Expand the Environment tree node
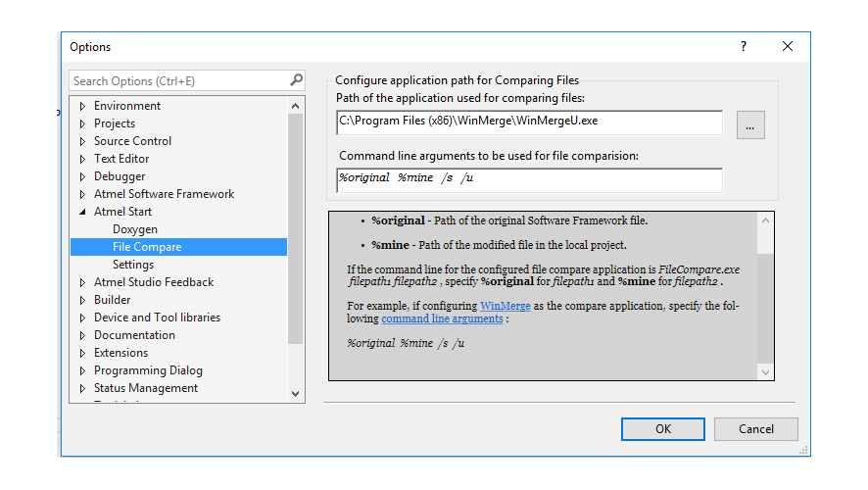 coord(82,106)
